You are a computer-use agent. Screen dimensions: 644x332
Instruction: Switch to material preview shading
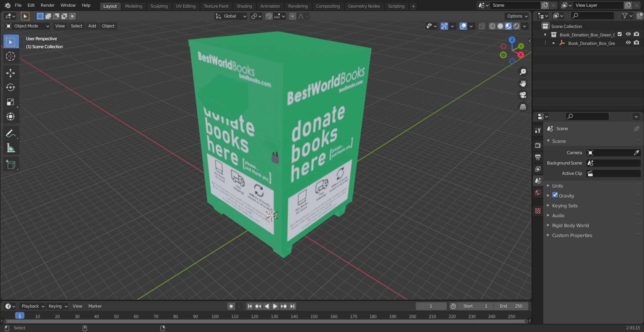tap(508, 26)
